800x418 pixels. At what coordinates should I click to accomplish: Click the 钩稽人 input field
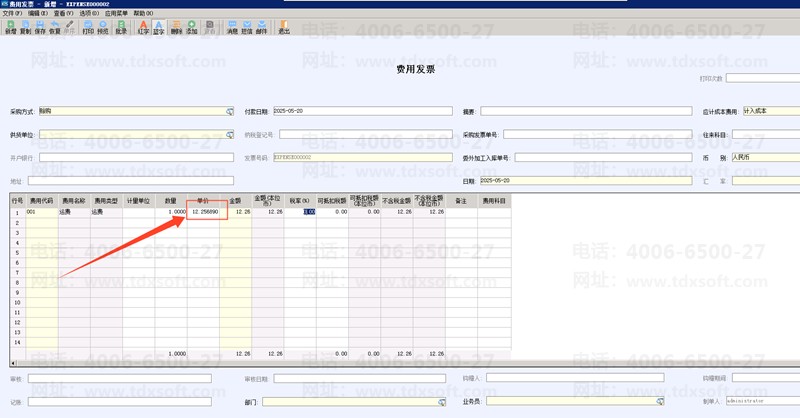click(575, 378)
